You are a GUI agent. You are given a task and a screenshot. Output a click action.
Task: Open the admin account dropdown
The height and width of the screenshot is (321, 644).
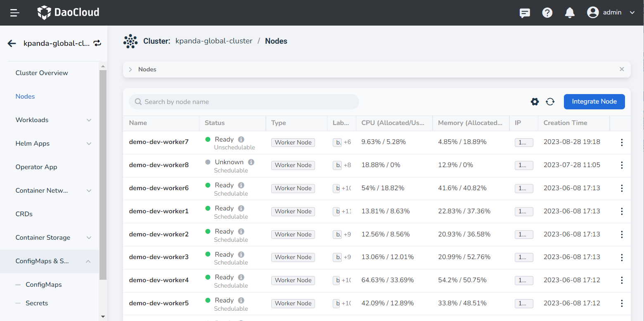[x=632, y=13]
